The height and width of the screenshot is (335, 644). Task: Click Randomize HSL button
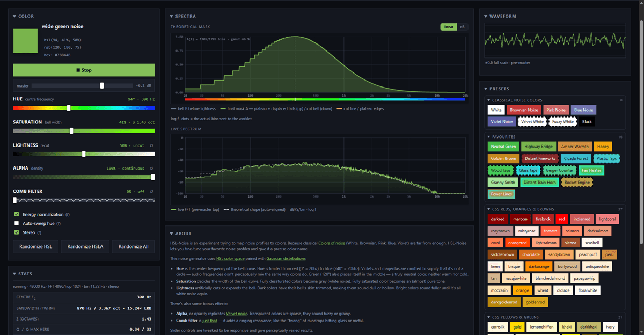[x=36, y=246]
